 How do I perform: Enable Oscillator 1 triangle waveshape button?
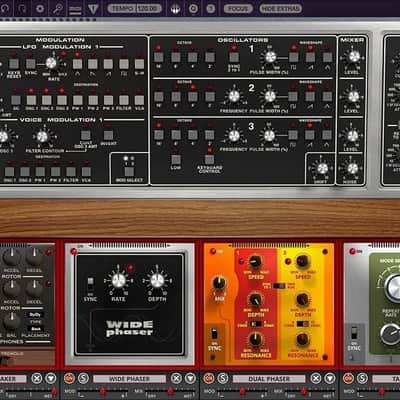click(x=327, y=57)
